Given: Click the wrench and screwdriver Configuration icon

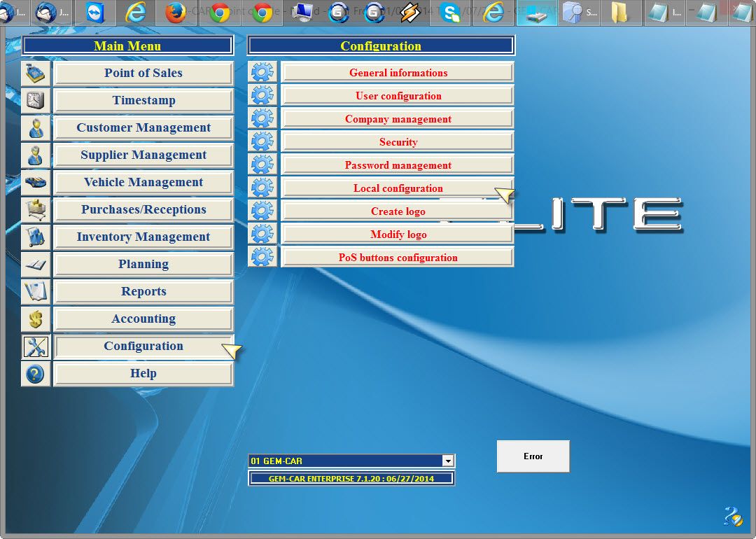Looking at the screenshot, I should 36,346.
